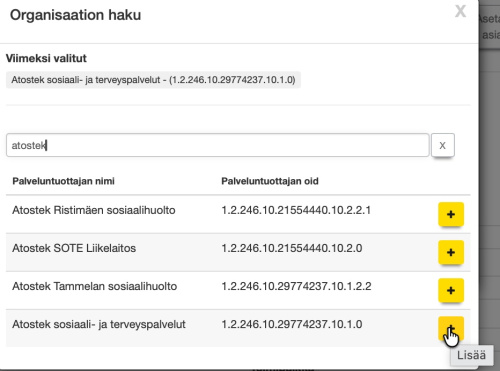Select the Atostek Ristimäen sosiaalihuolto name cell

pos(94,210)
